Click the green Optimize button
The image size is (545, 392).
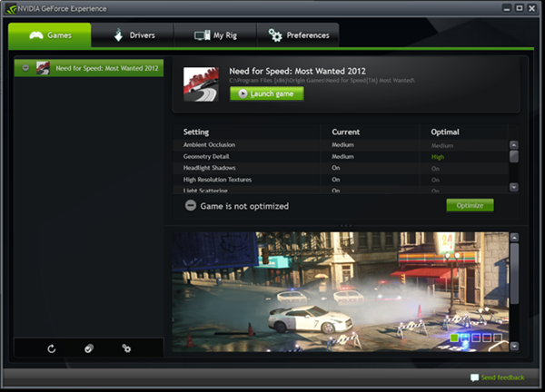pos(470,205)
